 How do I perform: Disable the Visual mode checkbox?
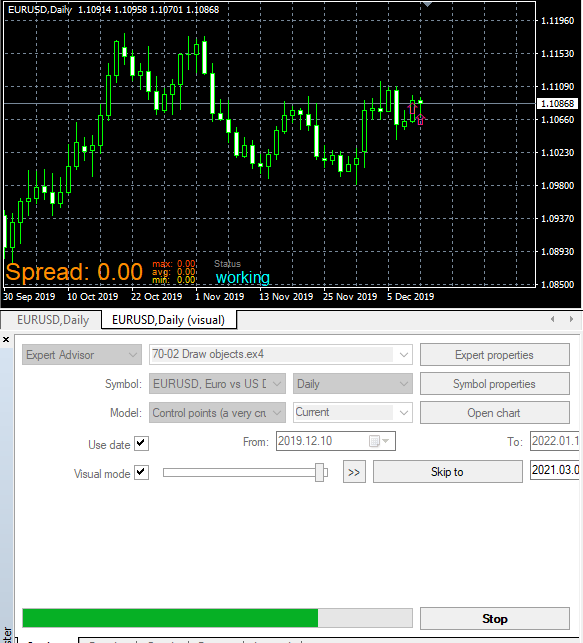[x=141, y=472]
